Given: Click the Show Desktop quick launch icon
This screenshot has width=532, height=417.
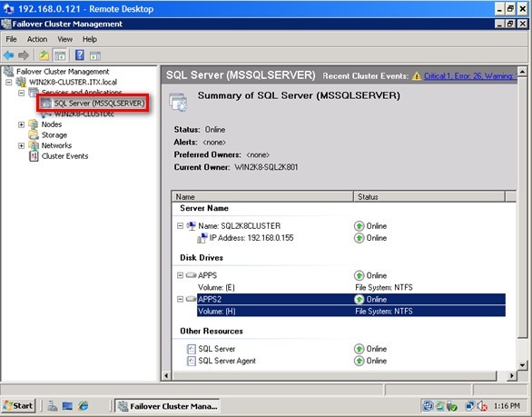Looking at the screenshot, I should [x=67, y=406].
